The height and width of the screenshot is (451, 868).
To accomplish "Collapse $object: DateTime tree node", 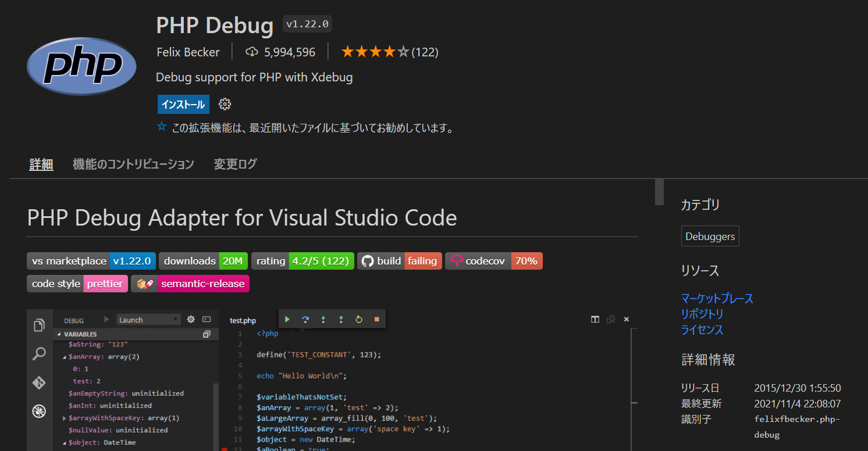I will 65,442.
